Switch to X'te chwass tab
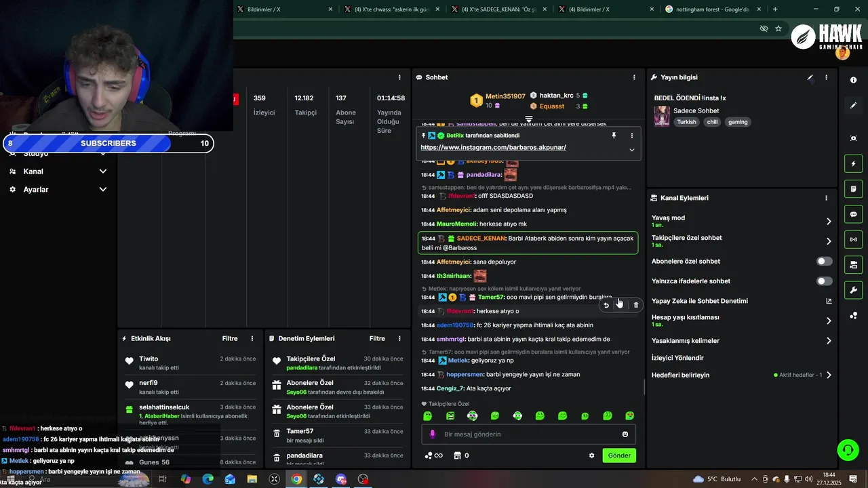Image resolution: width=868 pixels, height=488 pixels. coord(393,9)
